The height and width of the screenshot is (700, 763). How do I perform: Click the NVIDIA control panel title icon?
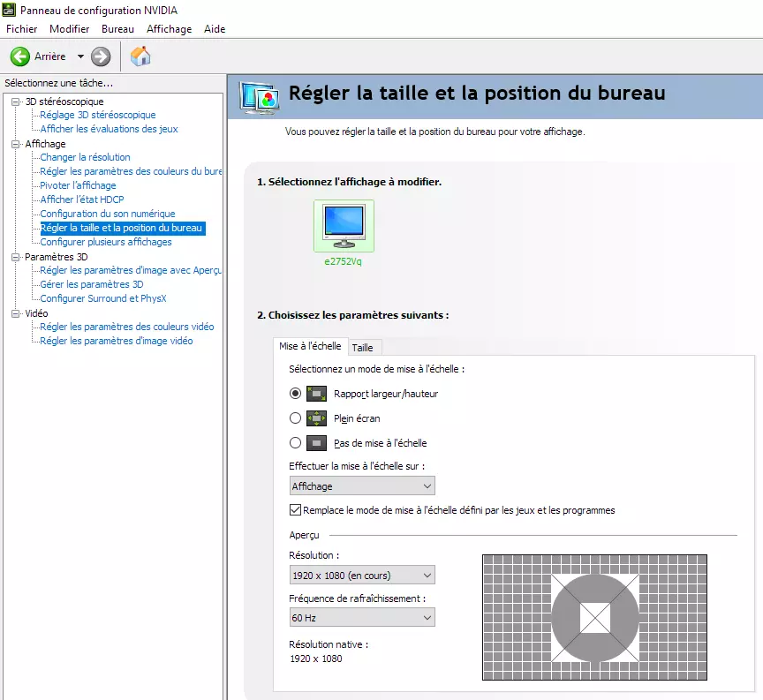[9, 10]
